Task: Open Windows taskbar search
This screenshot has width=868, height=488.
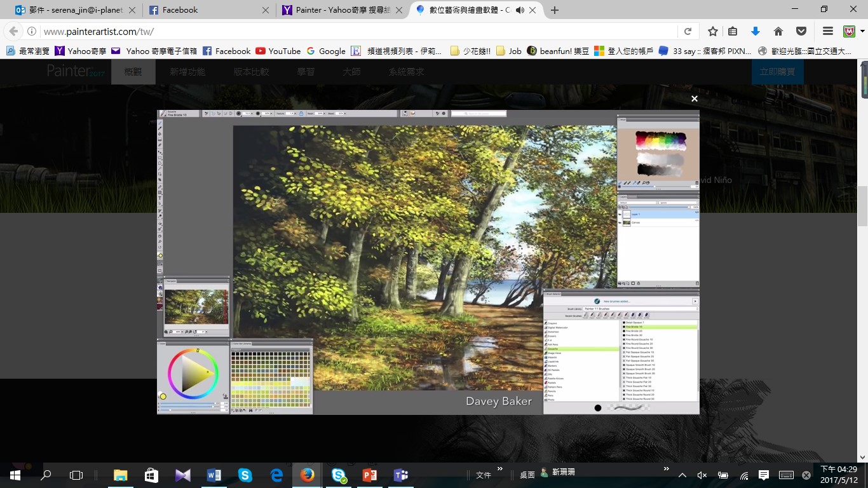Action: coord(46,475)
